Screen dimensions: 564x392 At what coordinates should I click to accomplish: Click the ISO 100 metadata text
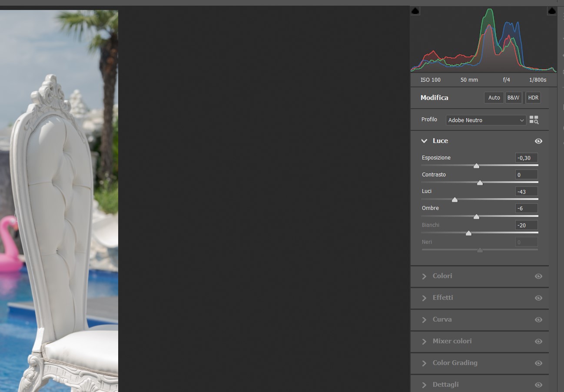click(x=430, y=80)
